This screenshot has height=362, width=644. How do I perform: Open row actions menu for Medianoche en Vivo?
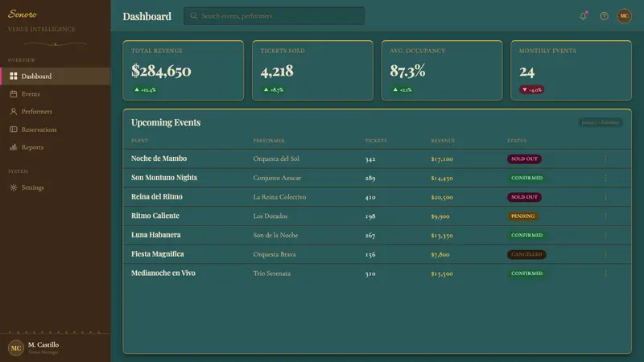(x=606, y=274)
